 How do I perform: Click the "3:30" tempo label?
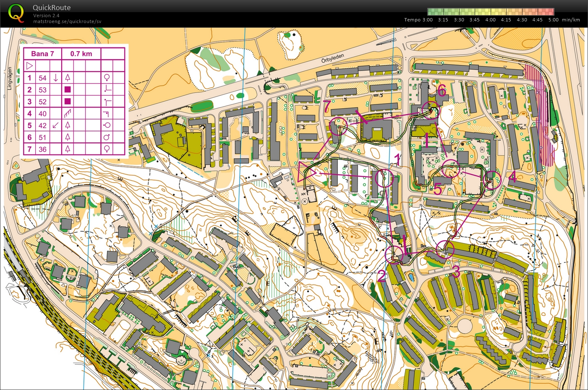pyautogui.click(x=459, y=20)
